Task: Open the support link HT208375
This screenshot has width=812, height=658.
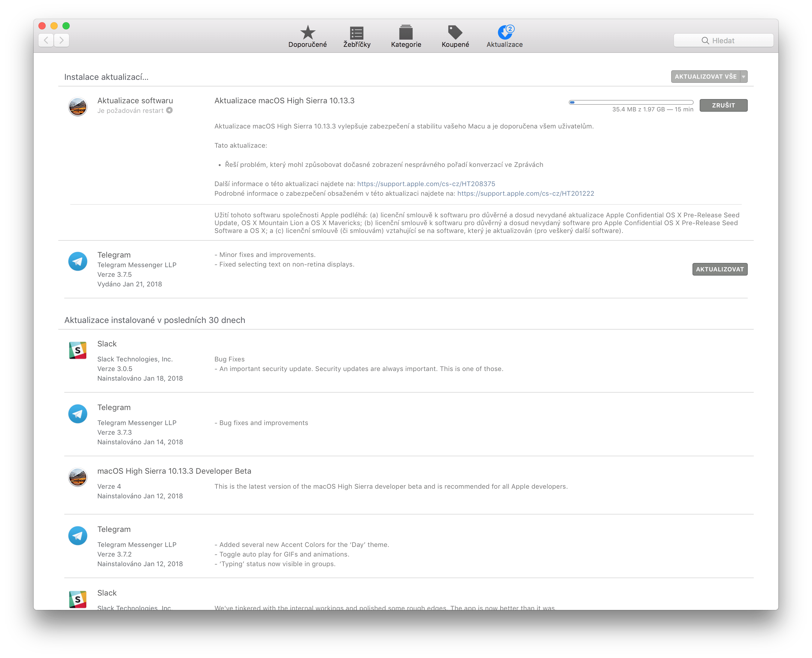Action: click(426, 184)
